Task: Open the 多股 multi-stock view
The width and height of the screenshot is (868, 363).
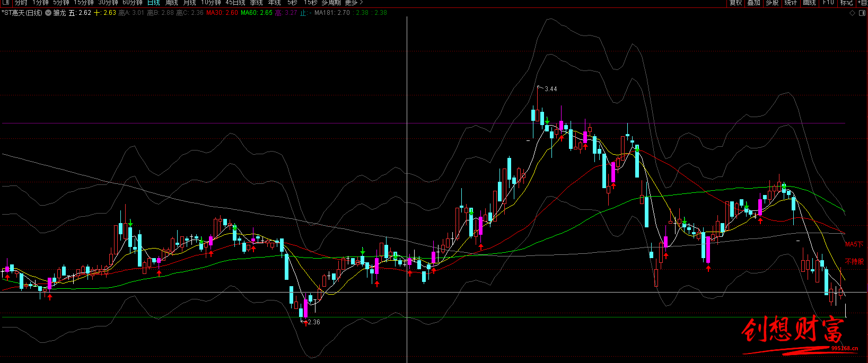Action: pyautogui.click(x=772, y=3)
